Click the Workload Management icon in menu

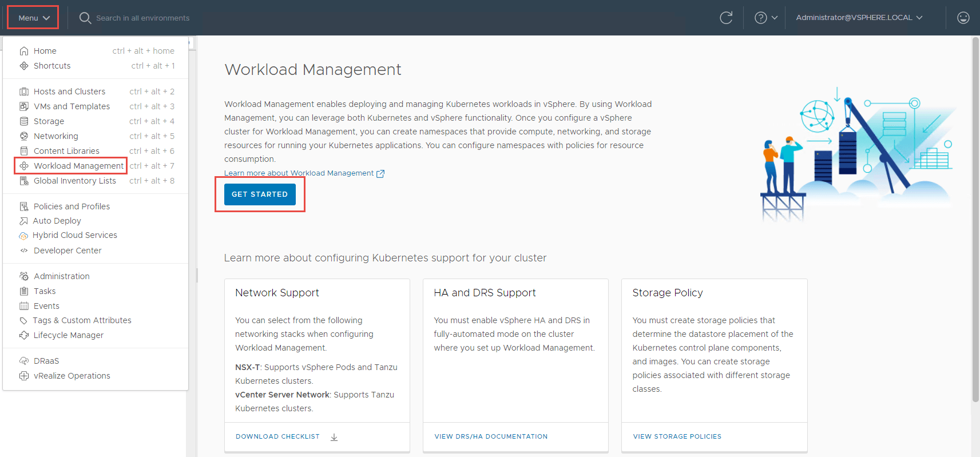tap(24, 166)
